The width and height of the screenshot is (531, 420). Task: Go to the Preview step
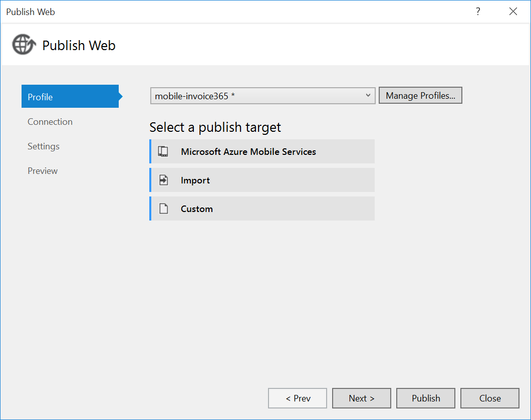click(x=43, y=171)
